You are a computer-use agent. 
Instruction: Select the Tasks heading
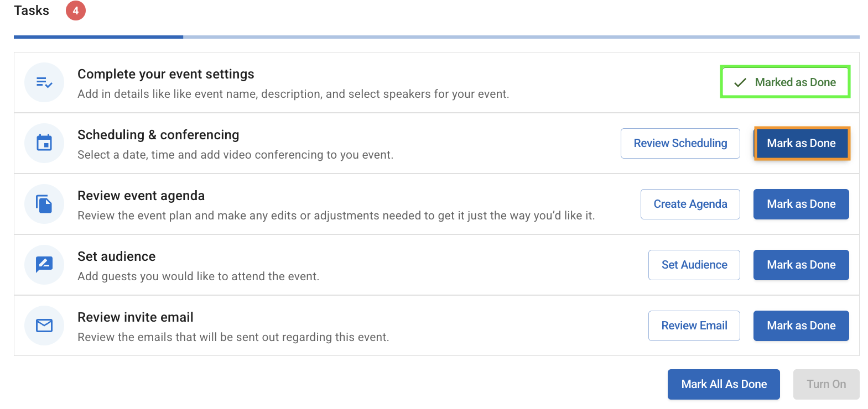click(32, 11)
